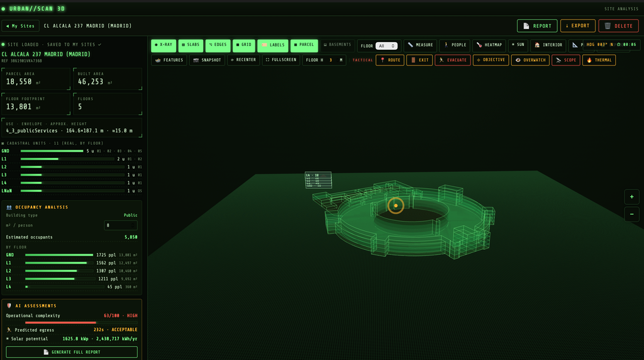Image resolution: width=644 pixels, height=360 pixels.
Task: Go back to My Sites
Action: [x=21, y=26]
